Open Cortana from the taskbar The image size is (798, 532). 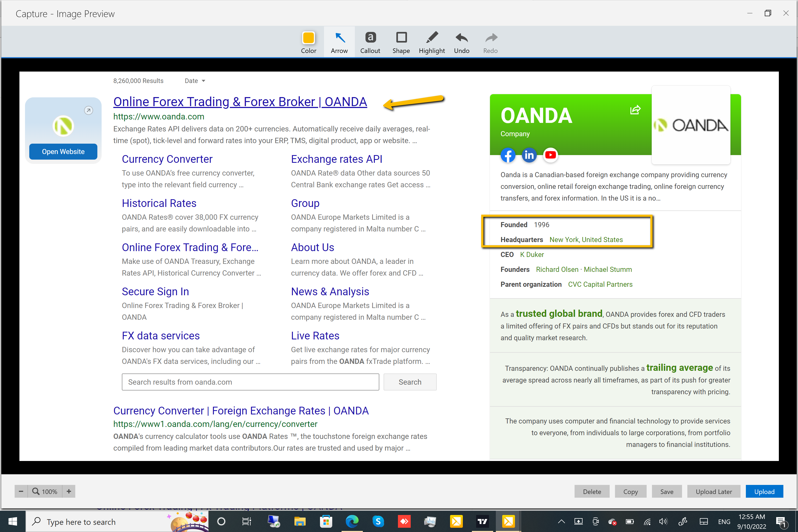(221, 521)
